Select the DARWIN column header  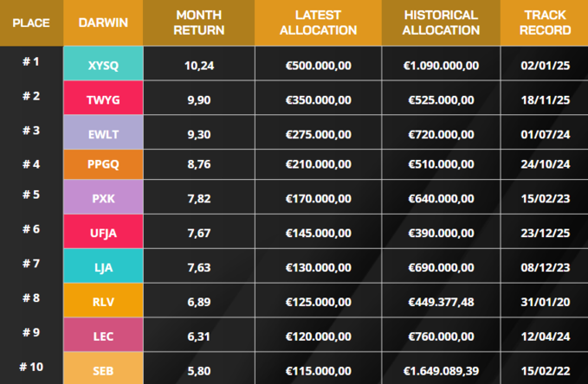(x=103, y=22)
